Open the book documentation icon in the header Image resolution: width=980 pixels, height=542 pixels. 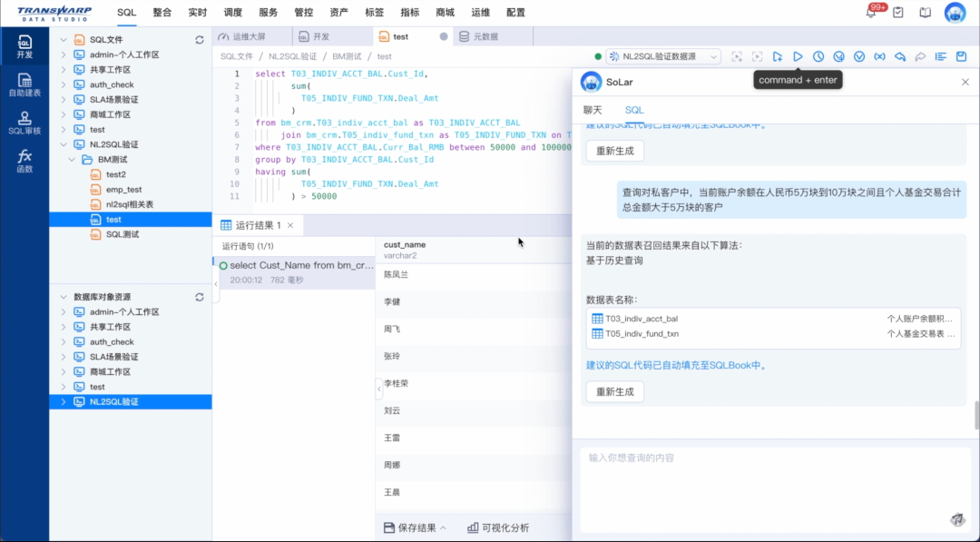click(x=925, y=13)
